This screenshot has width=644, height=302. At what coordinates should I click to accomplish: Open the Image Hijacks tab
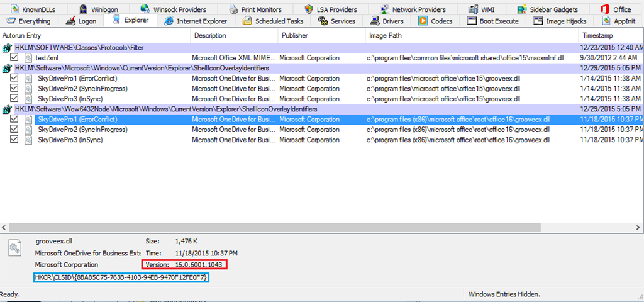click(x=560, y=21)
